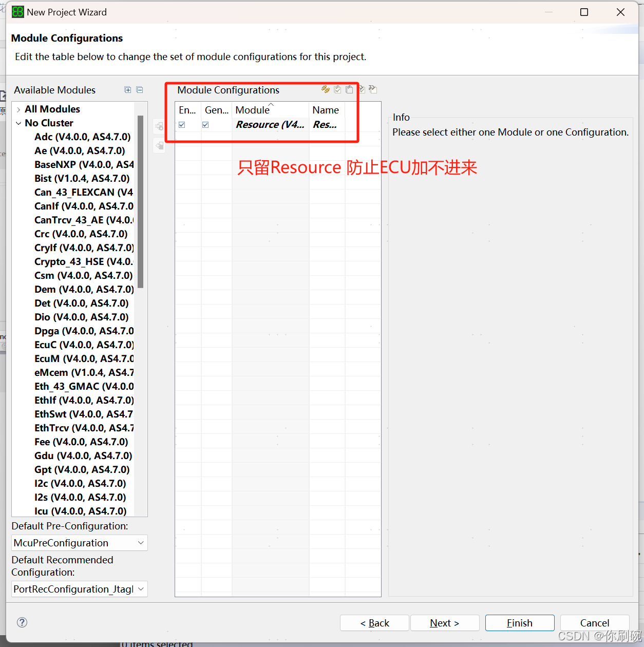This screenshot has width=644, height=647.
Task: Select the CryIf module entry
Action: tap(84, 248)
